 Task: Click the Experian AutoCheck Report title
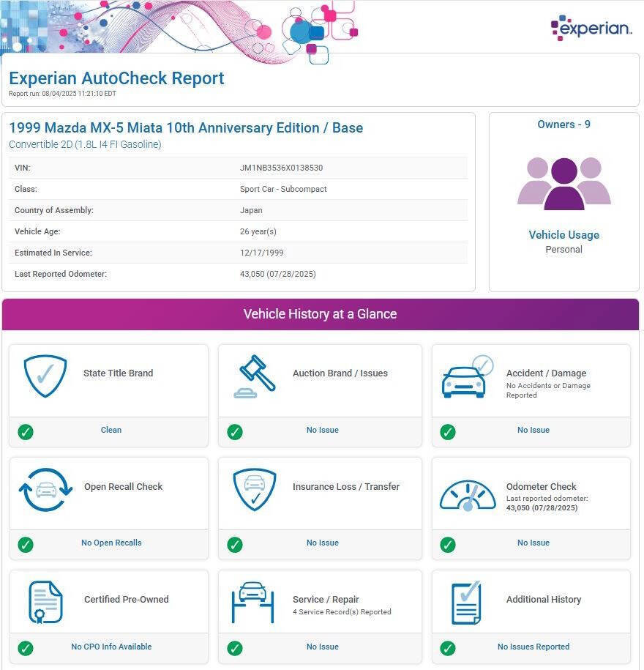[x=116, y=78]
